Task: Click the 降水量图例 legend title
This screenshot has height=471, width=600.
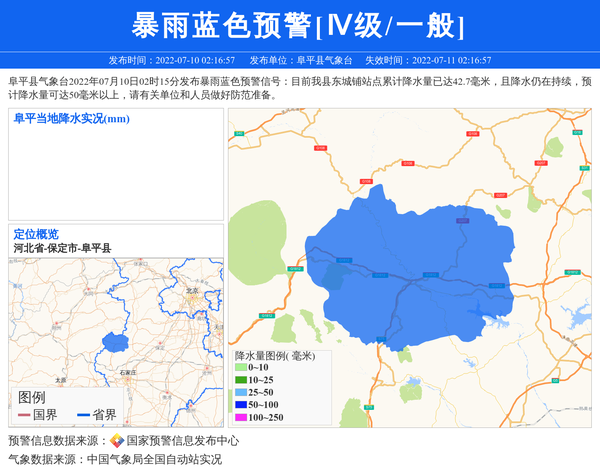Action: (274, 355)
